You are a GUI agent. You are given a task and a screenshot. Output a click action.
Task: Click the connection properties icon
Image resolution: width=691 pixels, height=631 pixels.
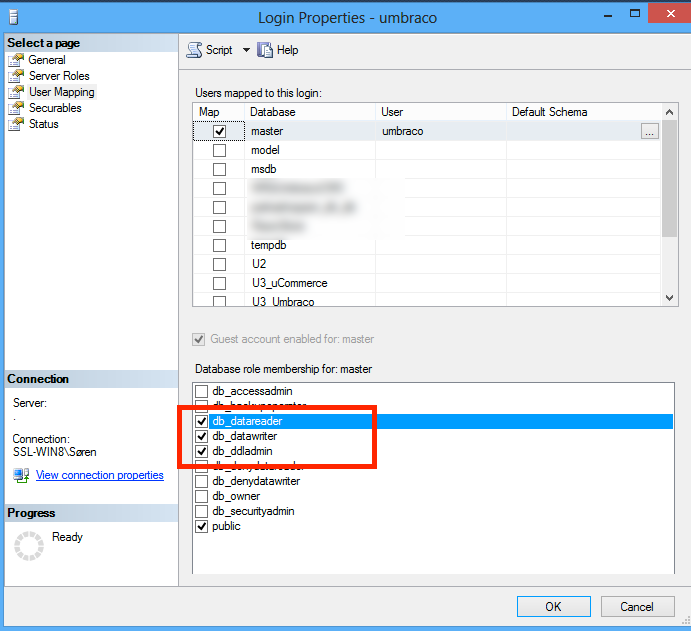[x=21, y=475]
